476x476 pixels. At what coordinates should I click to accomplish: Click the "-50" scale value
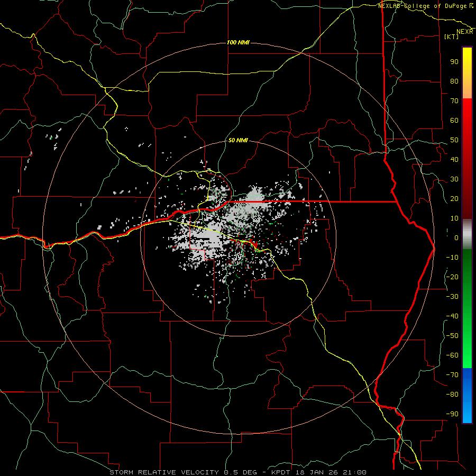(452, 336)
